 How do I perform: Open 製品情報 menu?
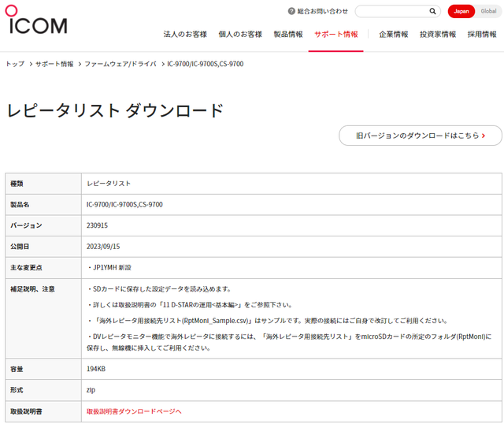tap(288, 34)
